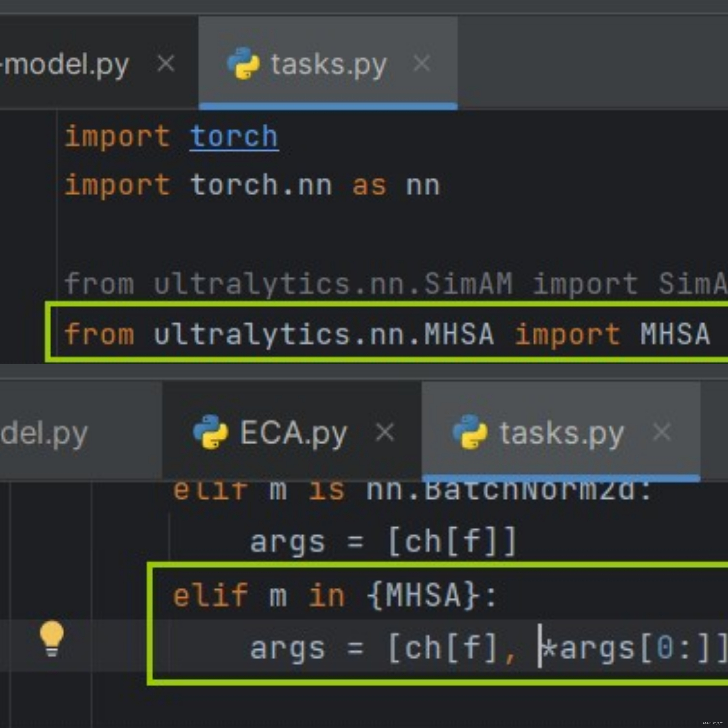Place cursor on 'args = [ch[f]]' line
The height and width of the screenshot is (728, 728).
[x=383, y=542]
